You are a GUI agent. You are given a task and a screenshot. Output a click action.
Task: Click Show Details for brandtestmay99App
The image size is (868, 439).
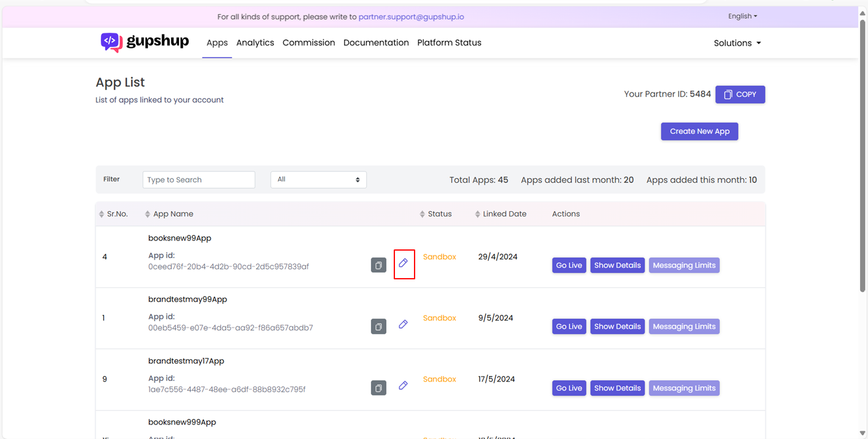(617, 326)
